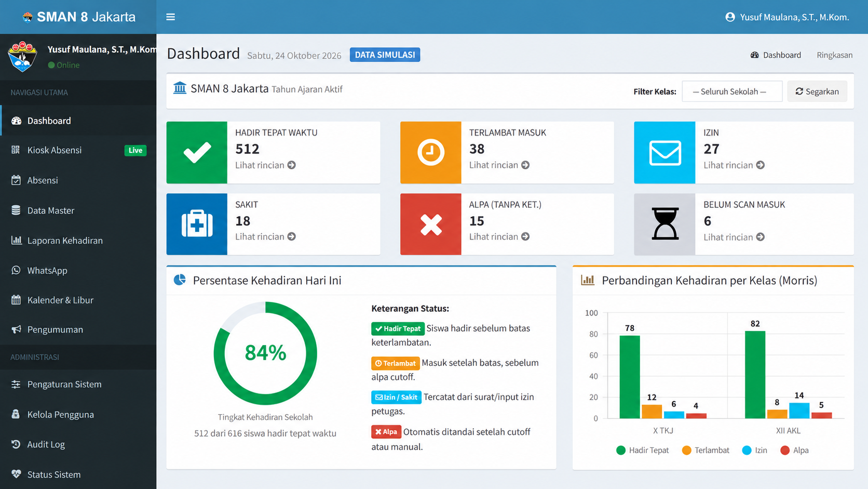The width and height of the screenshot is (868, 489).
Task: Click the pie chart icon of Persentase Kehadiran
Action: point(180,280)
